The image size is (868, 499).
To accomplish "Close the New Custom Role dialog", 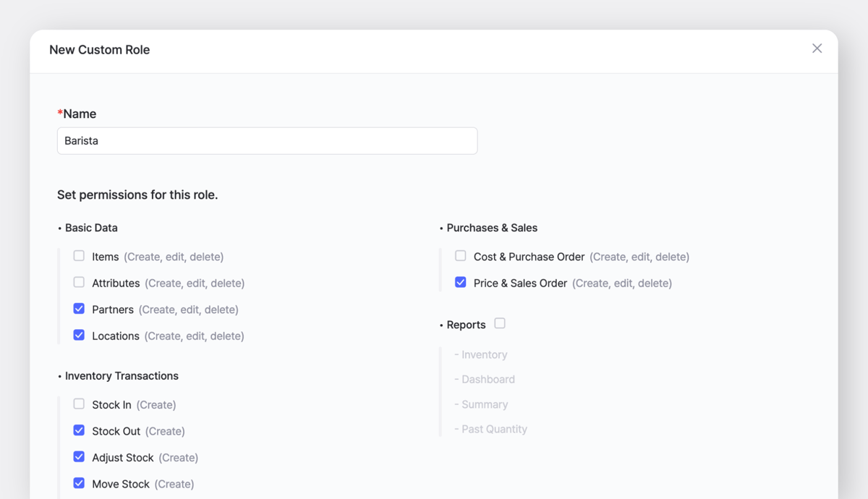I will click(817, 48).
